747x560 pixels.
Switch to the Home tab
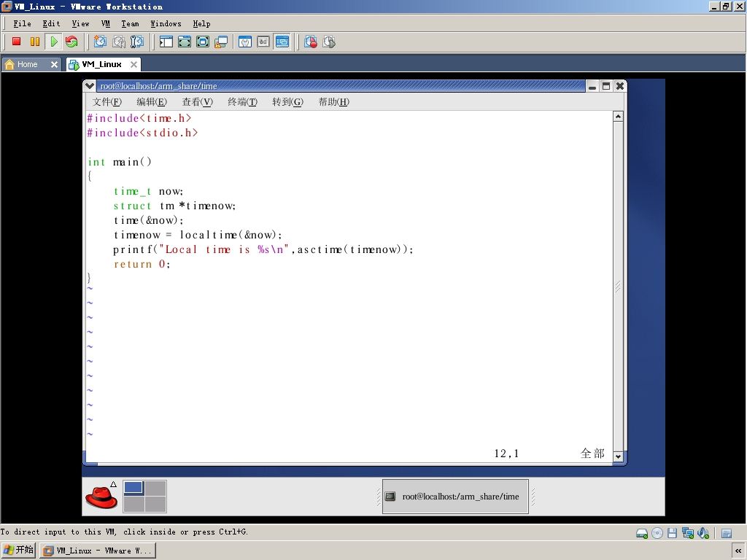27,64
